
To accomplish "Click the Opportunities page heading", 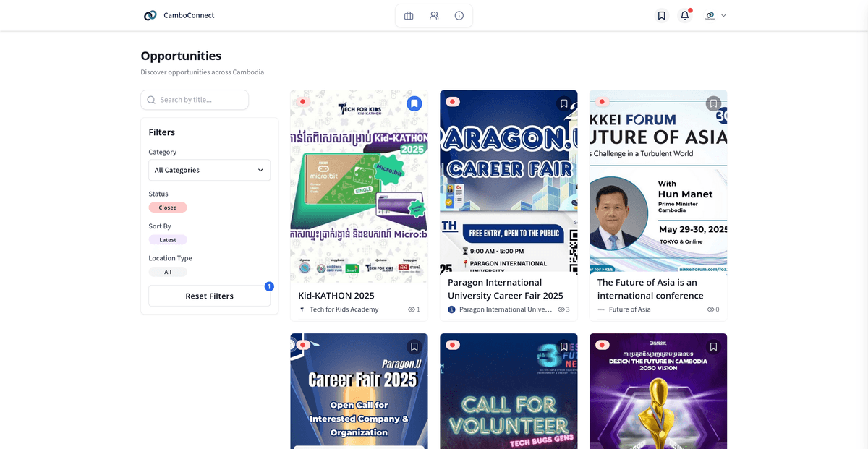I will pyautogui.click(x=181, y=56).
